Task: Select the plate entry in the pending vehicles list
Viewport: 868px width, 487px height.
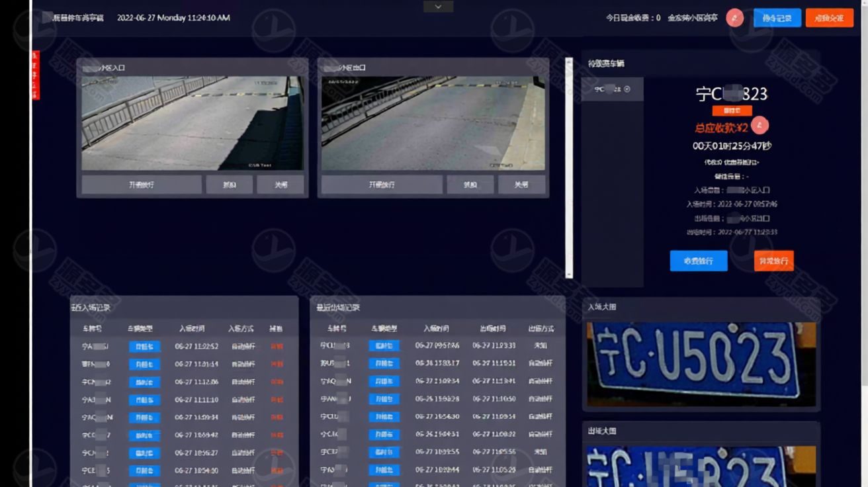Action: coord(612,89)
